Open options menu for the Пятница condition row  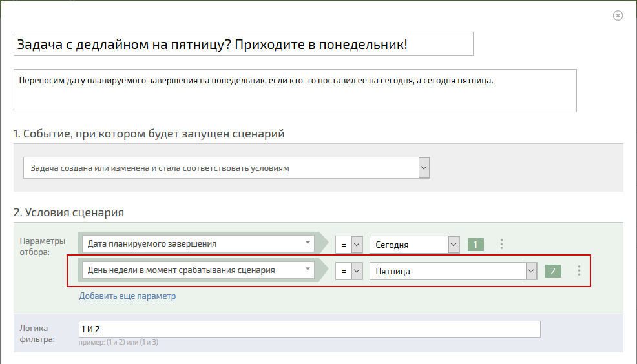[x=579, y=270]
